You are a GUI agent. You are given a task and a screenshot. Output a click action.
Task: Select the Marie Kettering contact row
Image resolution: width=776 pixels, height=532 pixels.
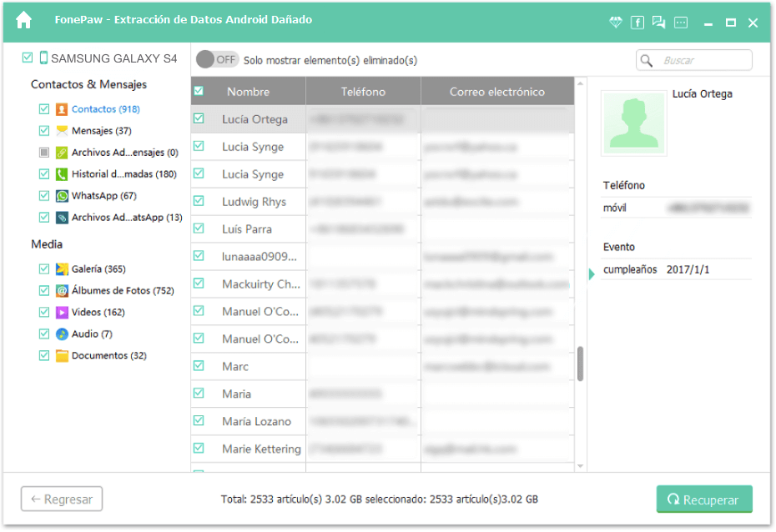[x=382, y=449]
